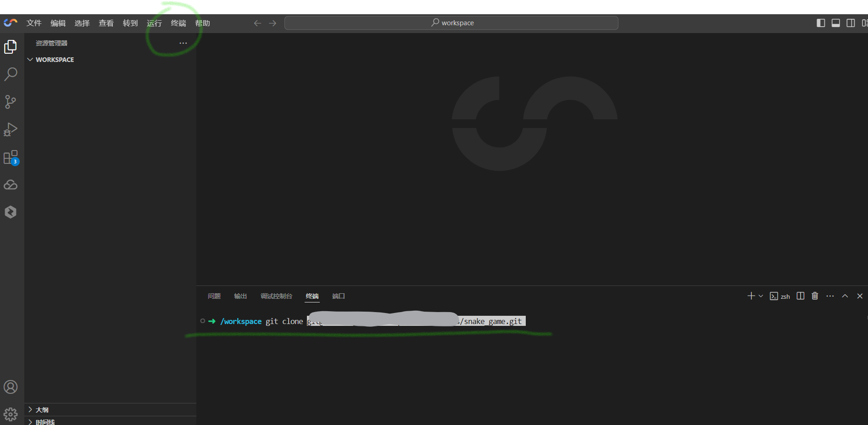This screenshot has width=868, height=425.
Task: Click the workspace search command box
Action: pos(451,23)
